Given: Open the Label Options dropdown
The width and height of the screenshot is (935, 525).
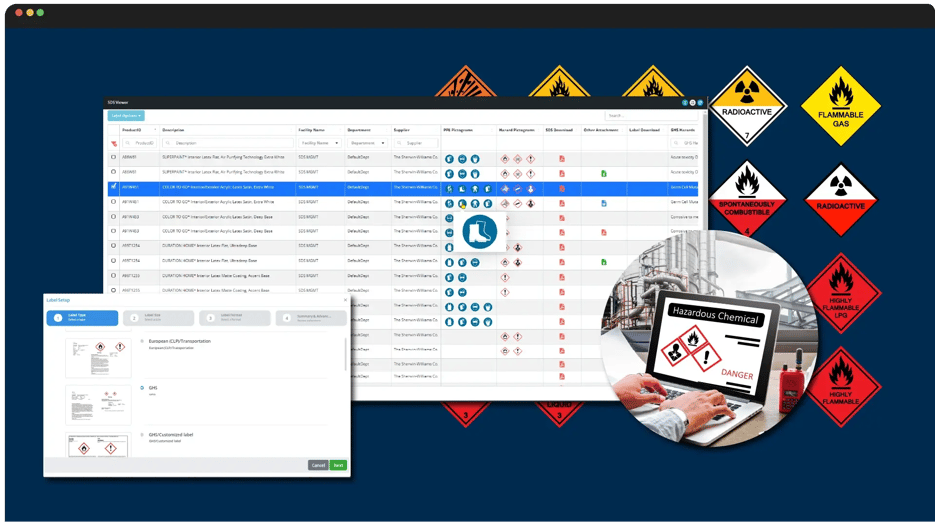Looking at the screenshot, I should pyautogui.click(x=126, y=116).
